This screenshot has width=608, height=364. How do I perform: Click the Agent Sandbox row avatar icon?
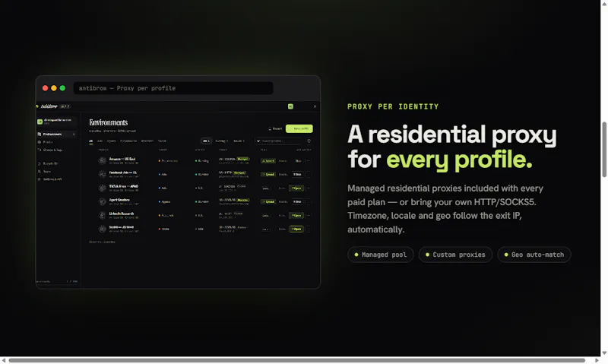[x=102, y=201]
